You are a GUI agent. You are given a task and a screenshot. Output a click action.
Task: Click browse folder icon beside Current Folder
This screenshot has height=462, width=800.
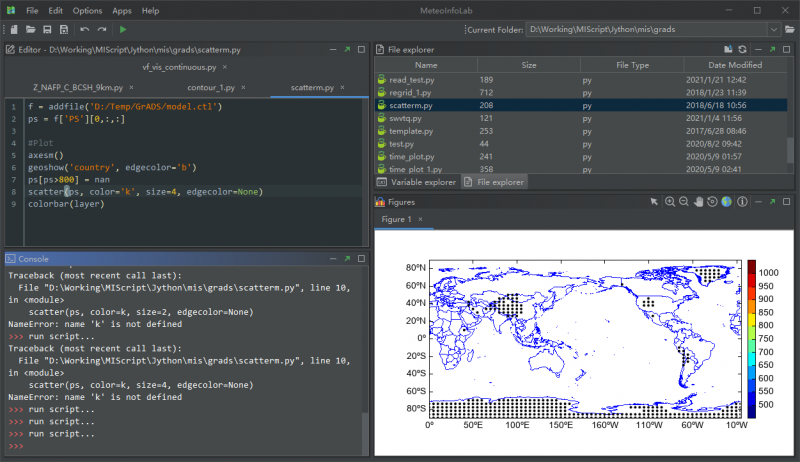tap(790, 30)
